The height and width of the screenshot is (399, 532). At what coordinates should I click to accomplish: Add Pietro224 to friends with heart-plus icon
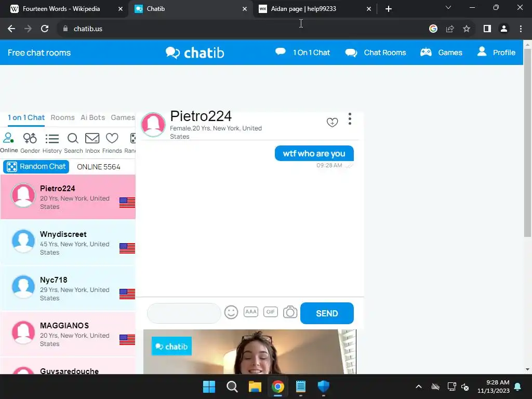pyautogui.click(x=332, y=122)
